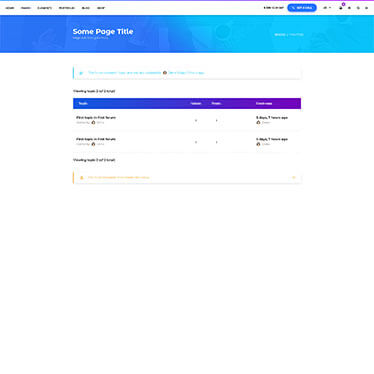Click the breadcrumb link in the banner
The width and height of the screenshot is (374, 374).
click(x=280, y=34)
